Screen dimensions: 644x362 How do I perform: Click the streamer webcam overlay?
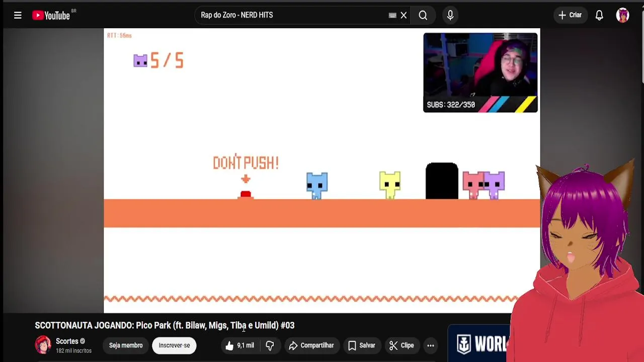(x=480, y=72)
